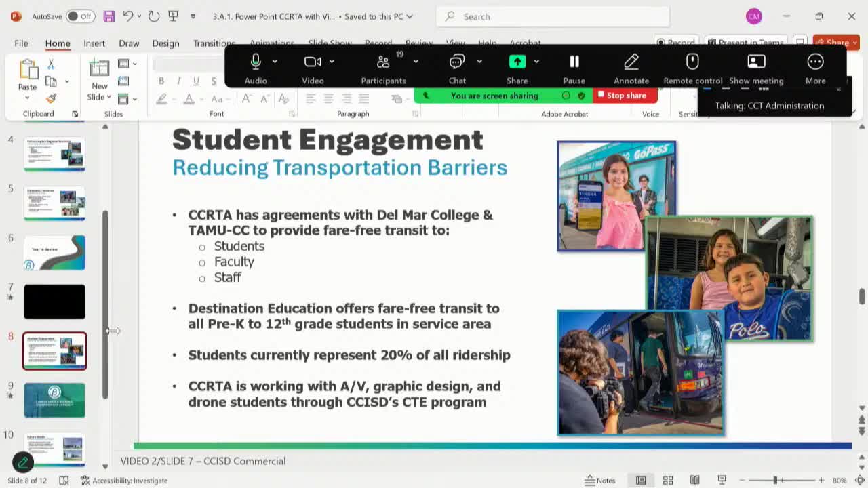Switch to Normal view in status bar
Image resolution: width=868 pixels, height=488 pixels.
(x=641, y=480)
